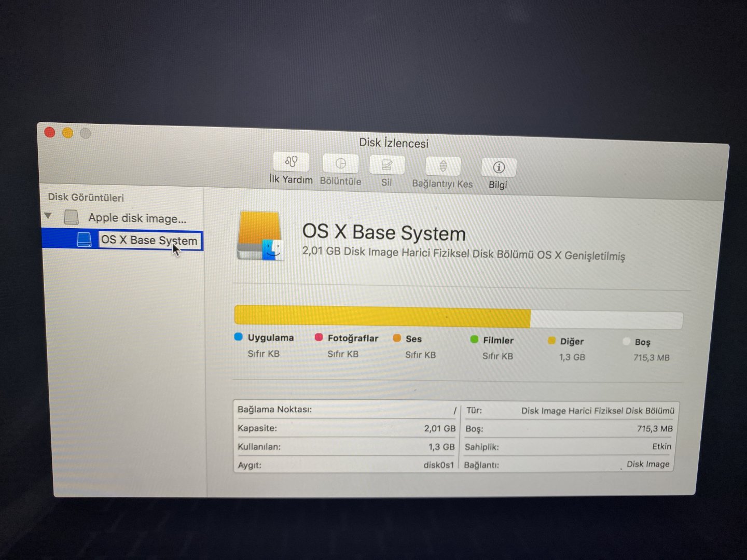Close the Disk İzlencesi window
Screen dimensions: 747x560
coord(50,132)
